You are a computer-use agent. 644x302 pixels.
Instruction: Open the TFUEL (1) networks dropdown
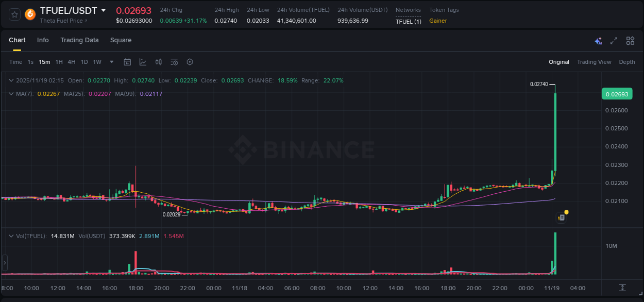pyautogui.click(x=408, y=21)
